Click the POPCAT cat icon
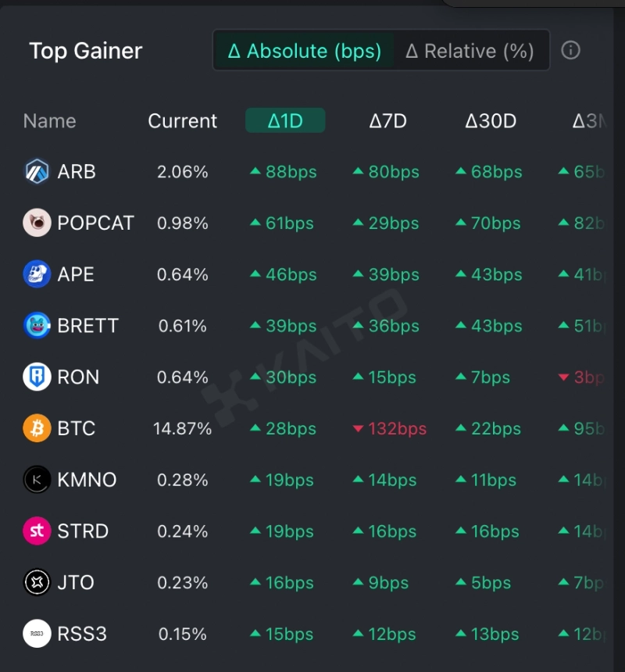Viewport: 625px width, 672px height. (x=37, y=223)
